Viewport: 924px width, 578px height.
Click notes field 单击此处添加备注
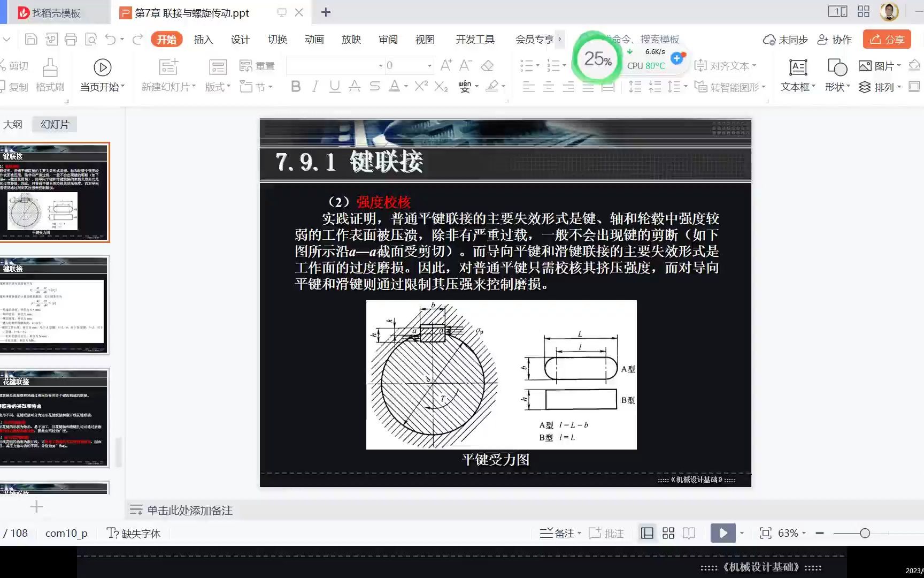(x=190, y=511)
